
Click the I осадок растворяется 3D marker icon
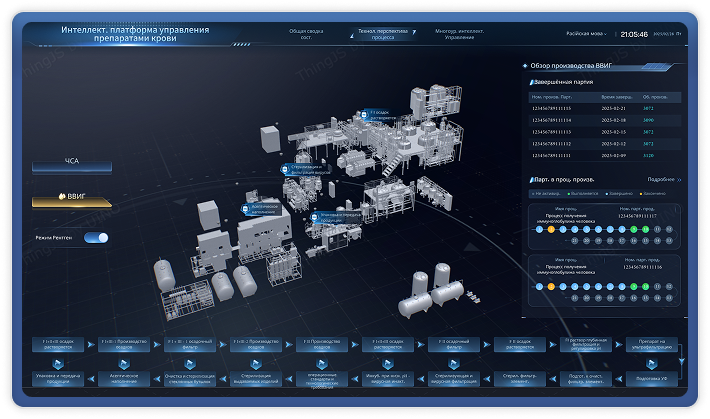pyautogui.click(x=364, y=115)
